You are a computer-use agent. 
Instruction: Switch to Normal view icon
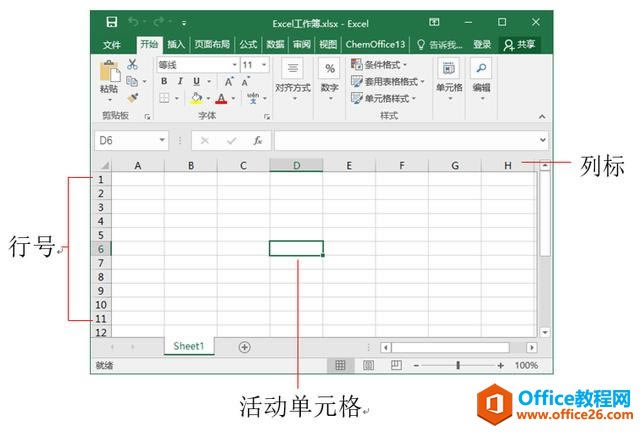click(x=340, y=365)
